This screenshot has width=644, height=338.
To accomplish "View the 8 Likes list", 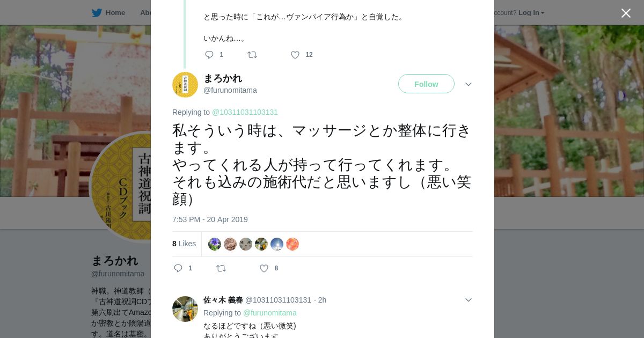I will 184,244.
